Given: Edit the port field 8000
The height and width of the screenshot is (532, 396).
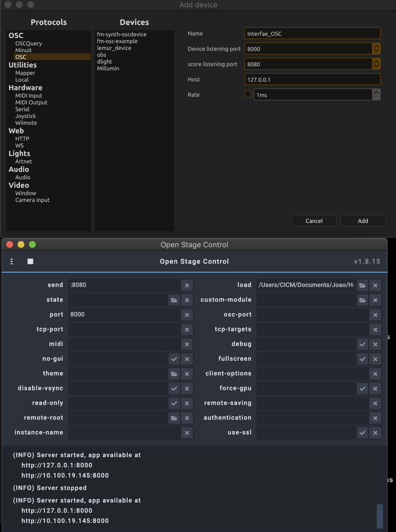Looking at the screenshot, I should (x=124, y=314).
